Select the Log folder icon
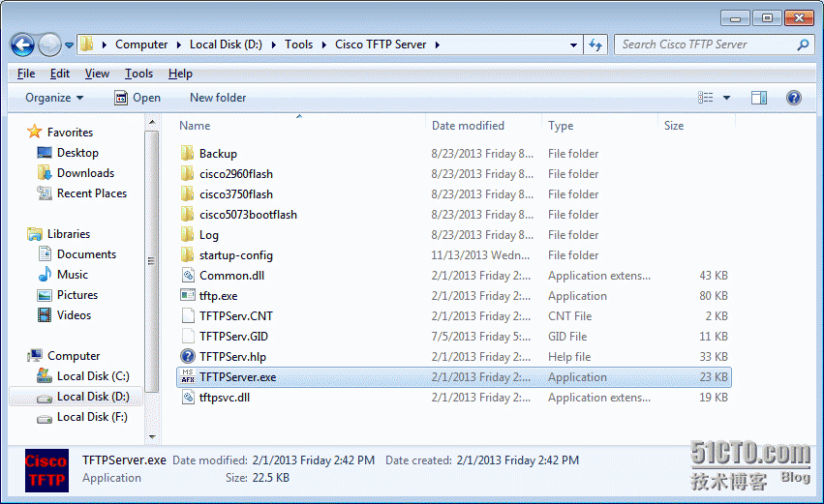The width and height of the screenshot is (824, 504). 187,235
